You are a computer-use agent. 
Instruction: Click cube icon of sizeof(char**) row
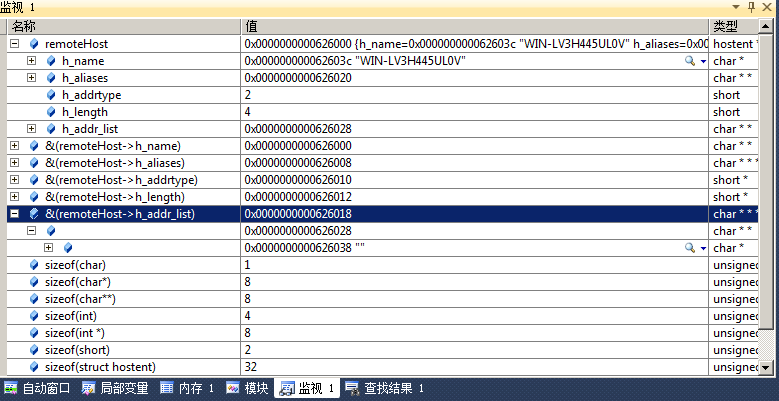pyautogui.click(x=34, y=299)
